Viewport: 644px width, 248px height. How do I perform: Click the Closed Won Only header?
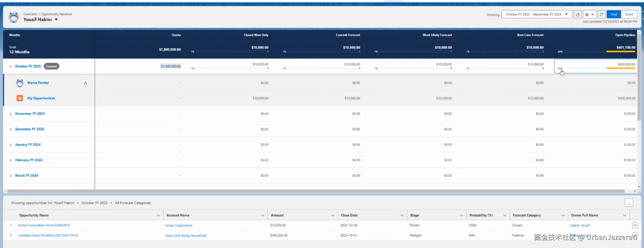coord(256,35)
